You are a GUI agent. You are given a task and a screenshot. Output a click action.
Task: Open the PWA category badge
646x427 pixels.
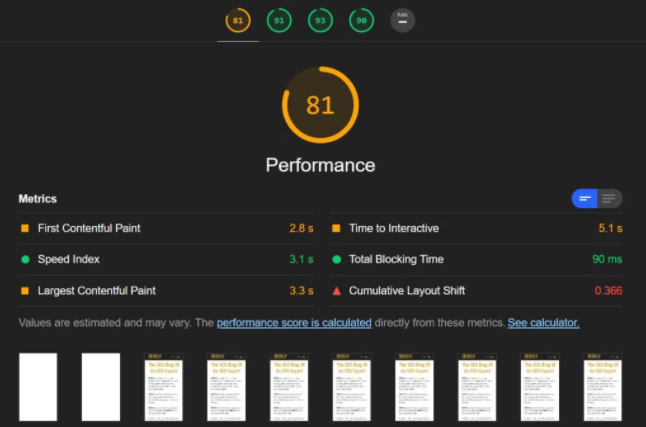(403, 20)
